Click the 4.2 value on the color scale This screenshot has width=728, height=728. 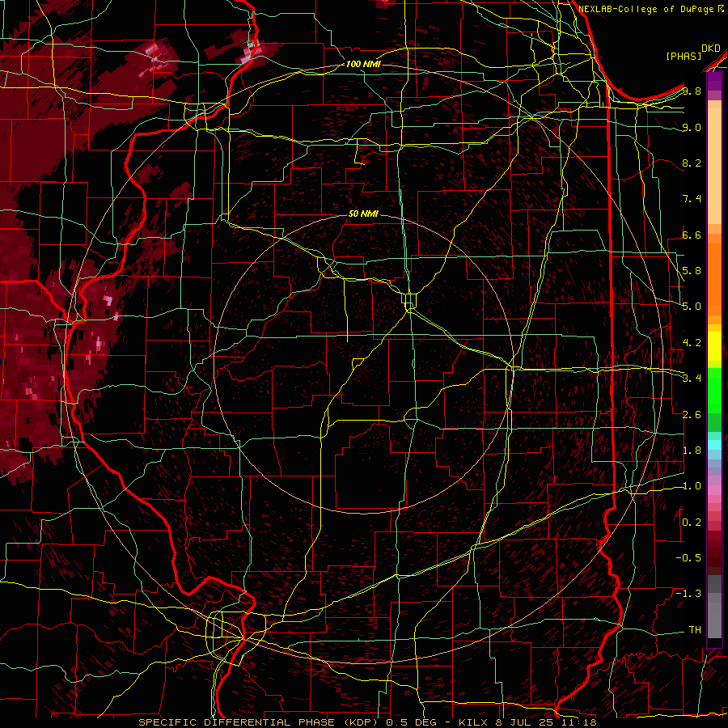pos(692,343)
